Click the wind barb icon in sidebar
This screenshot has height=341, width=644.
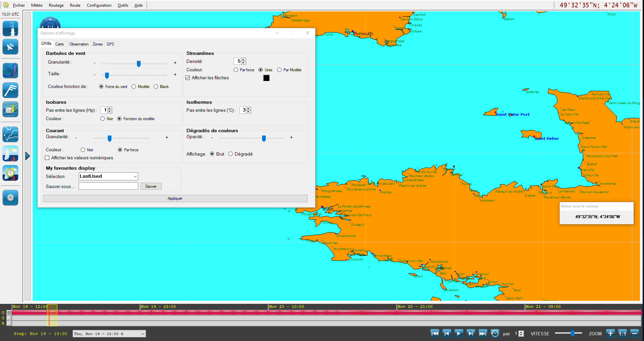10,90
